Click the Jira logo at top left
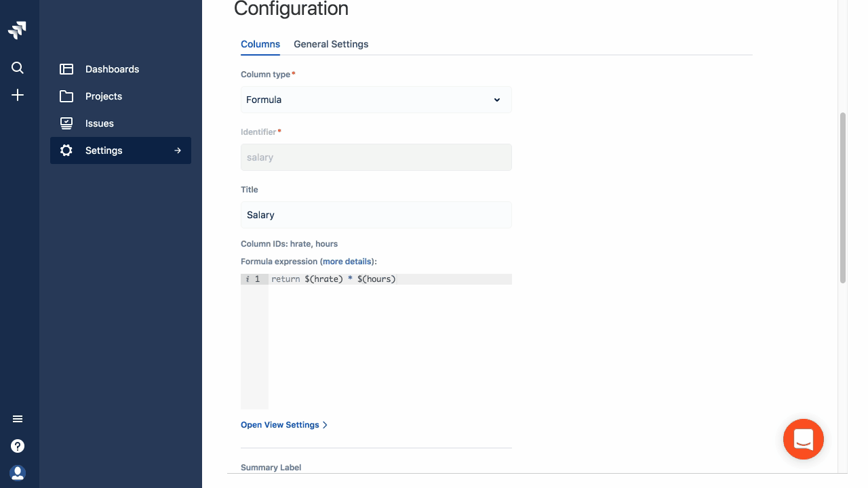The image size is (868, 488). coord(18,30)
